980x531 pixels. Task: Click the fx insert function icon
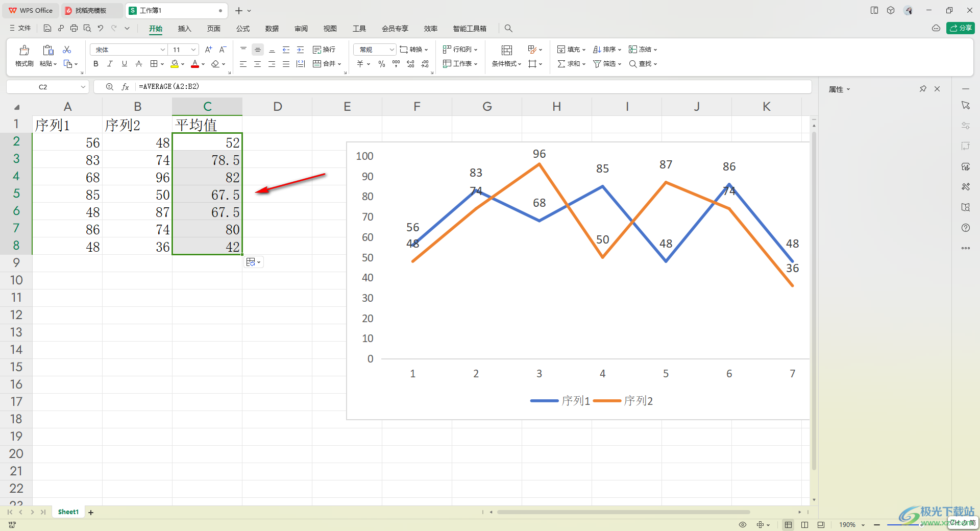(x=125, y=87)
